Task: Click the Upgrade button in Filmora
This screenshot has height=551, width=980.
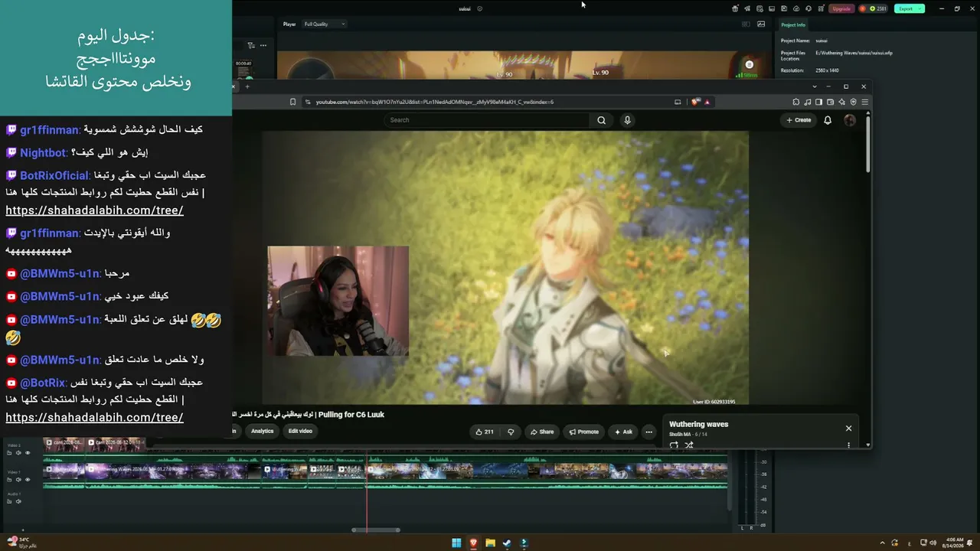Action: pyautogui.click(x=841, y=8)
